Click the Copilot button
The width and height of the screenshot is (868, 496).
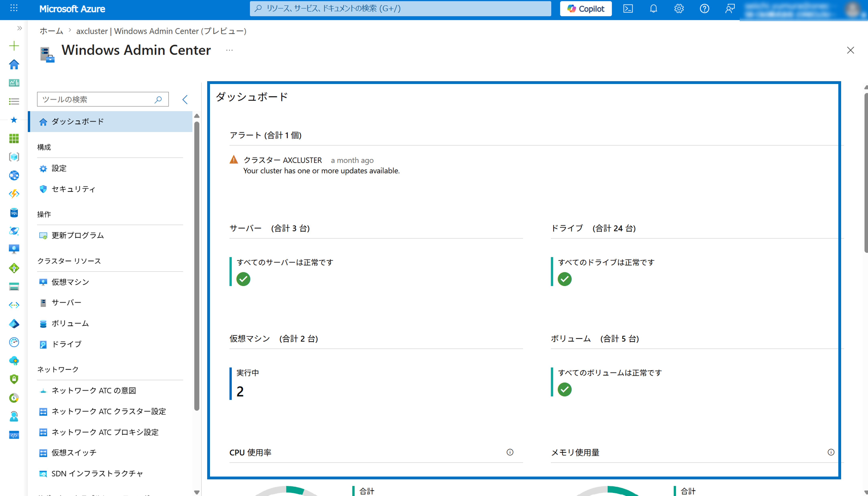tap(586, 8)
